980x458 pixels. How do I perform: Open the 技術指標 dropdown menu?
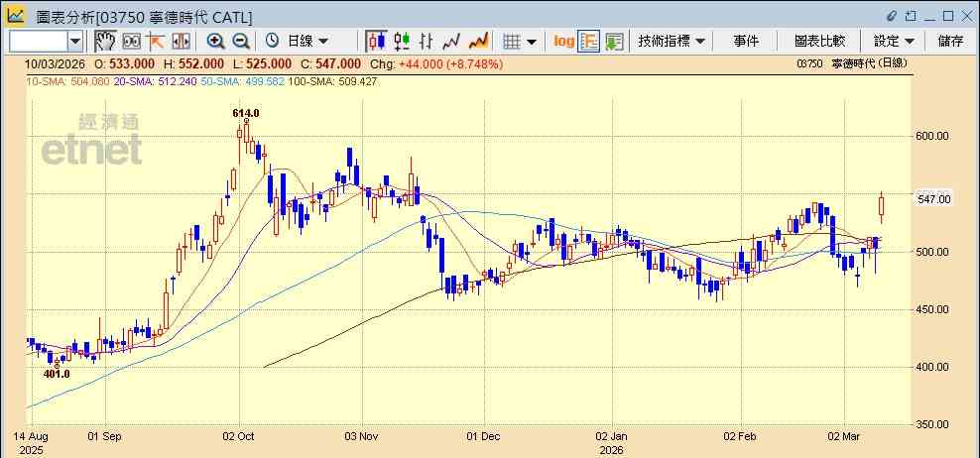[672, 42]
